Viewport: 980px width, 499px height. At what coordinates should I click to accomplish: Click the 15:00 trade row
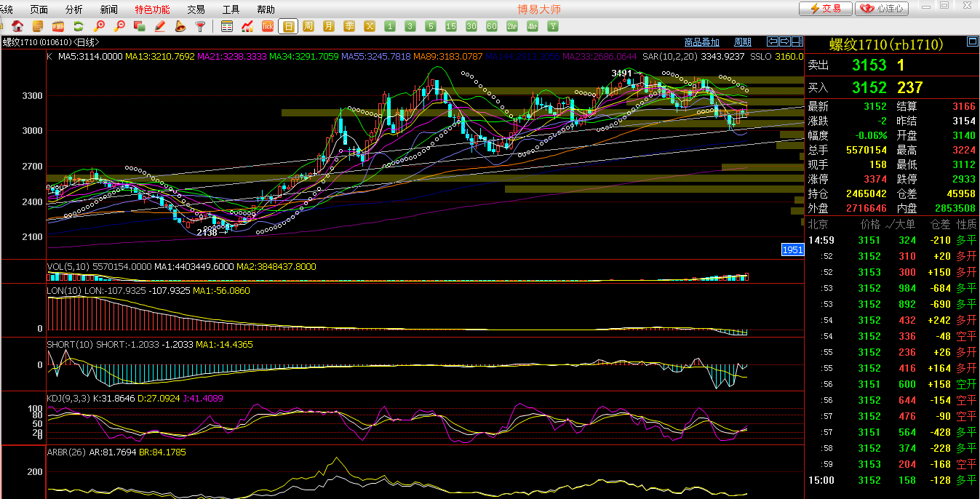point(893,480)
